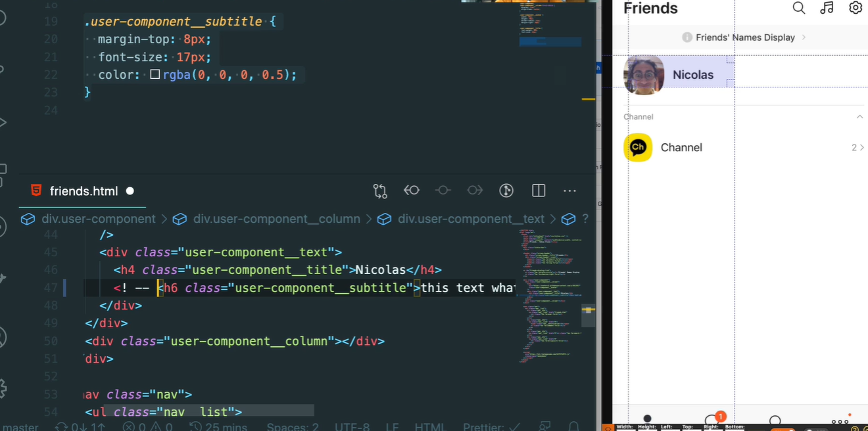This screenshot has width=868, height=431.
Task: Click the nav class="nav" line
Action: pyautogui.click(x=138, y=394)
